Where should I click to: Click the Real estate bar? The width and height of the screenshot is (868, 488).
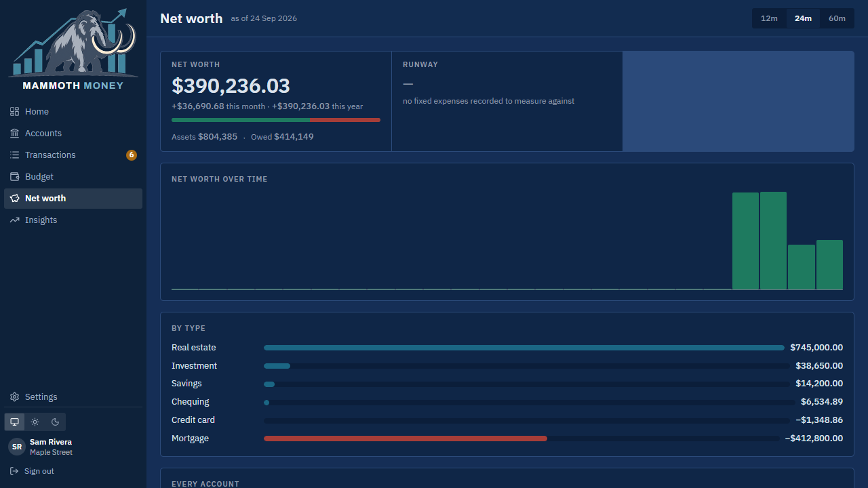click(524, 348)
